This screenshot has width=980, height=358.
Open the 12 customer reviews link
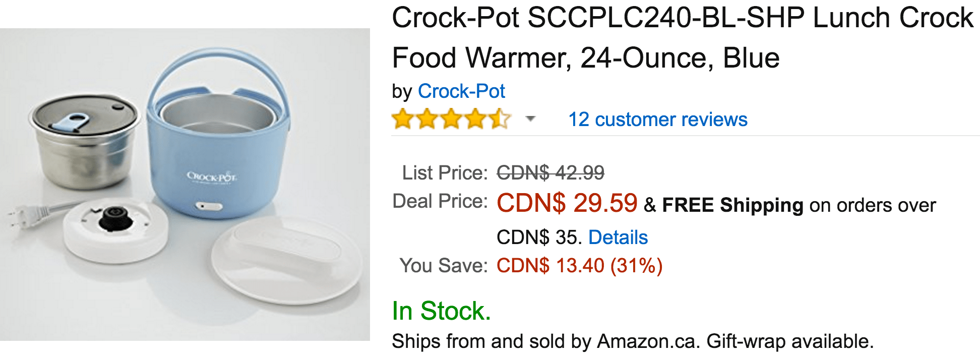pyautogui.click(x=658, y=120)
